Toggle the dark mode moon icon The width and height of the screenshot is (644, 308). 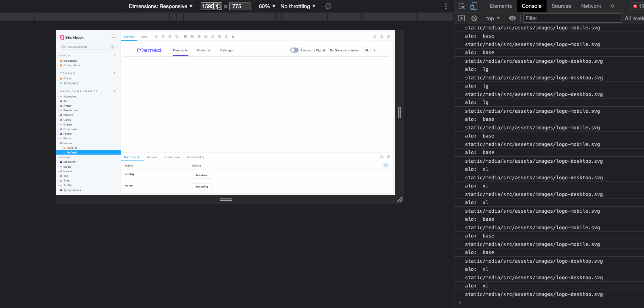(x=233, y=37)
